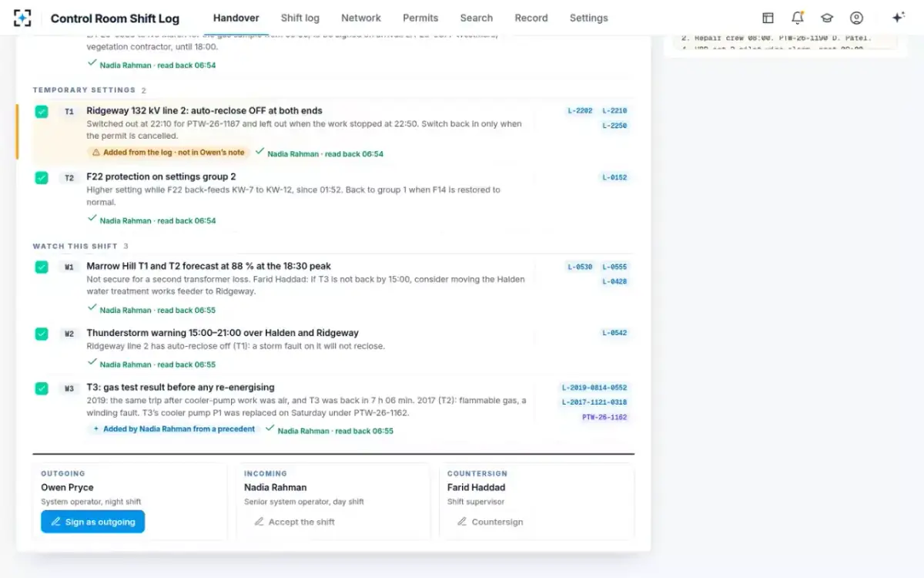Viewport: 924px width, 578px height.
Task: Toggle the W3 gas test result checkbox
Action: coord(42,388)
